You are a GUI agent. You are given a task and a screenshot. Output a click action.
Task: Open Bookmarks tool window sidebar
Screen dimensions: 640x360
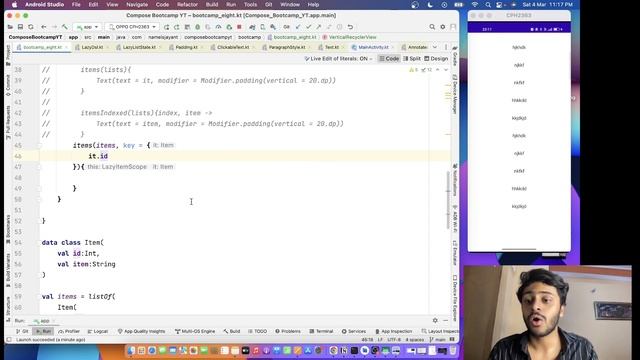[8, 229]
